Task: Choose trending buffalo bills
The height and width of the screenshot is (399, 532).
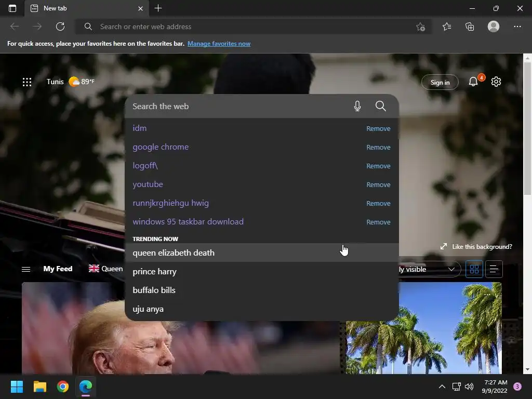Action: tap(262, 290)
